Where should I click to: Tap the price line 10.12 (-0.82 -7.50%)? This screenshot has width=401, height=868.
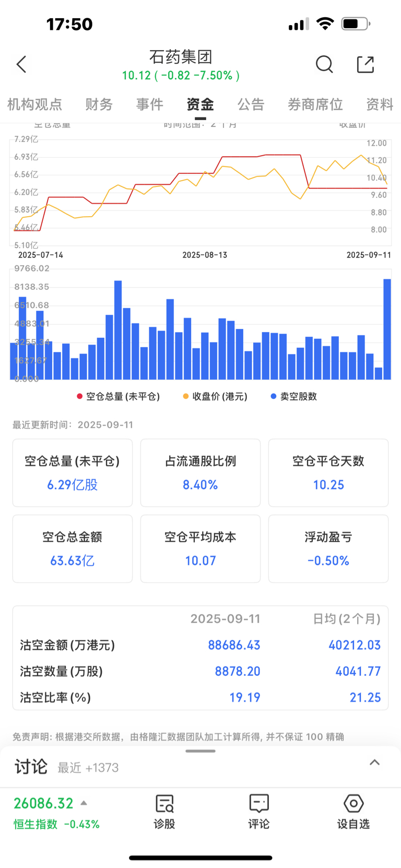181,76
